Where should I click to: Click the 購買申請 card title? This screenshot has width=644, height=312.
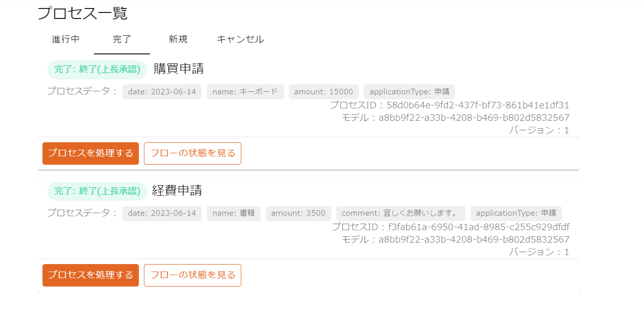click(178, 69)
